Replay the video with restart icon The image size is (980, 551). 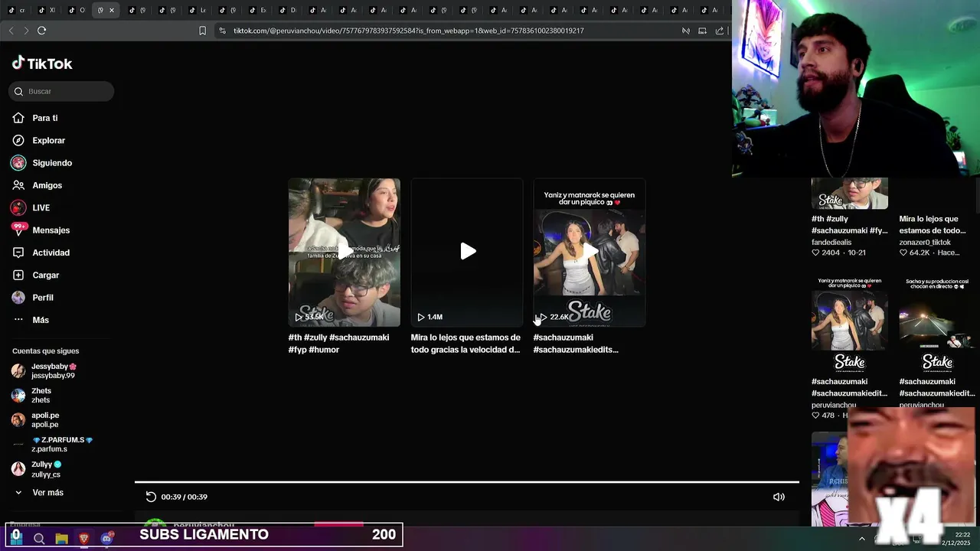pos(151,497)
